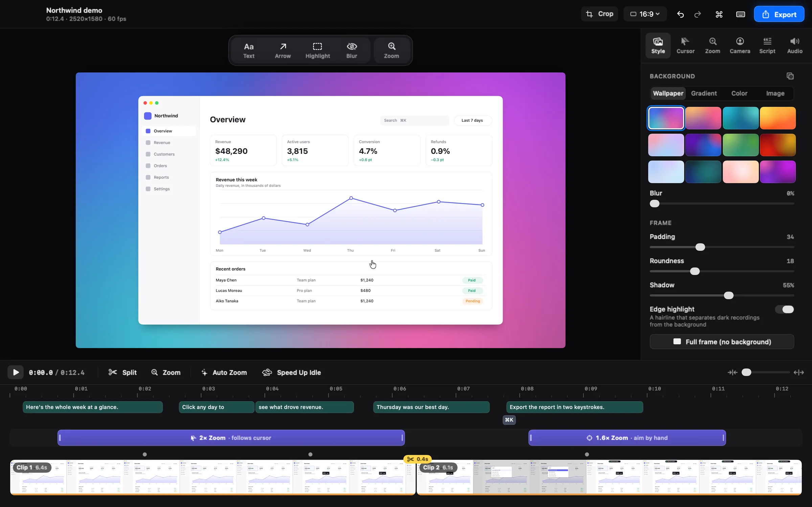The height and width of the screenshot is (507, 812).
Task: Select the Zoom tool in the top annotation toolbar
Action: [391, 50]
